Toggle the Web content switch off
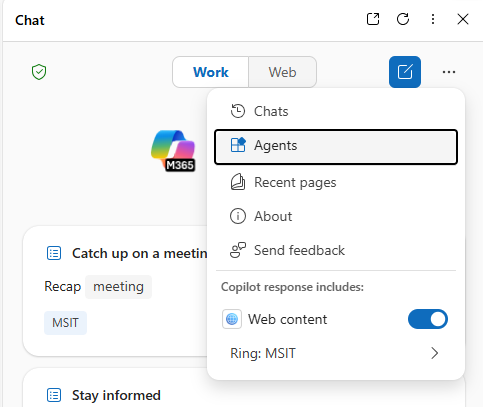The image size is (483, 407). pyautogui.click(x=428, y=319)
